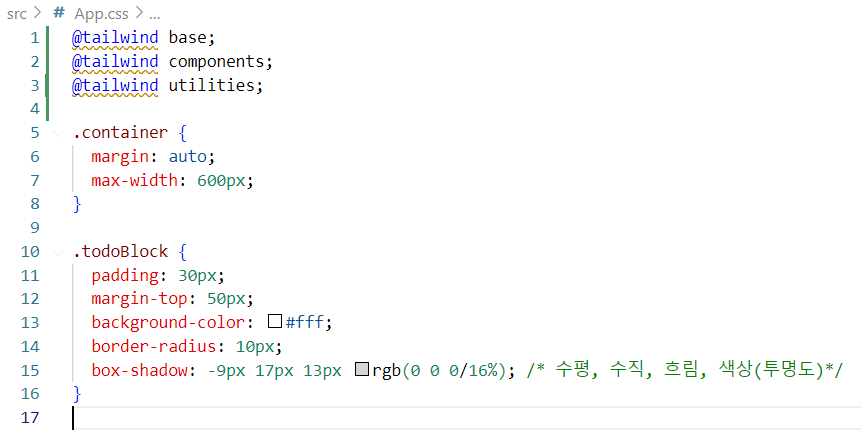Viewport: 861px width, 435px height.
Task: Click the breadcrumb ellipsis after App.css
Action: click(154, 14)
